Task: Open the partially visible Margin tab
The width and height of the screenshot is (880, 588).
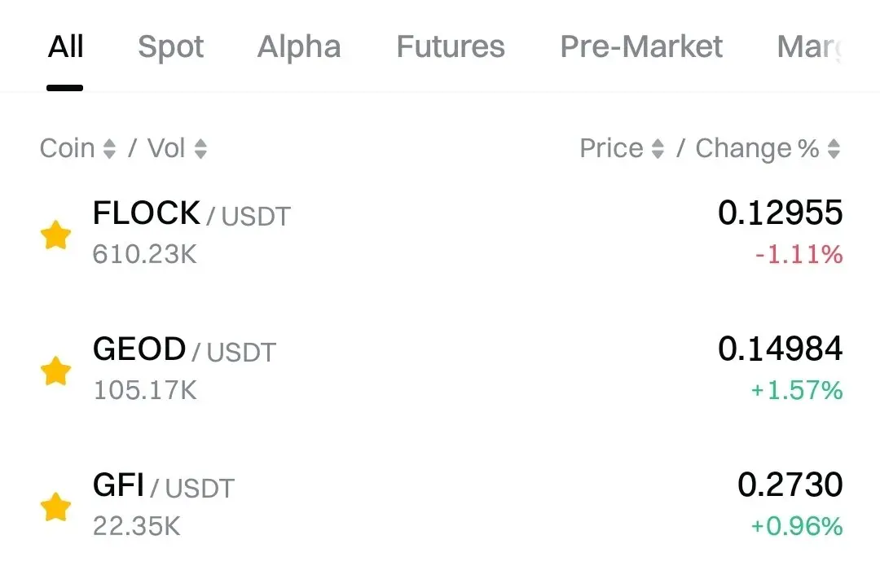Action: [x=808, y=47]
